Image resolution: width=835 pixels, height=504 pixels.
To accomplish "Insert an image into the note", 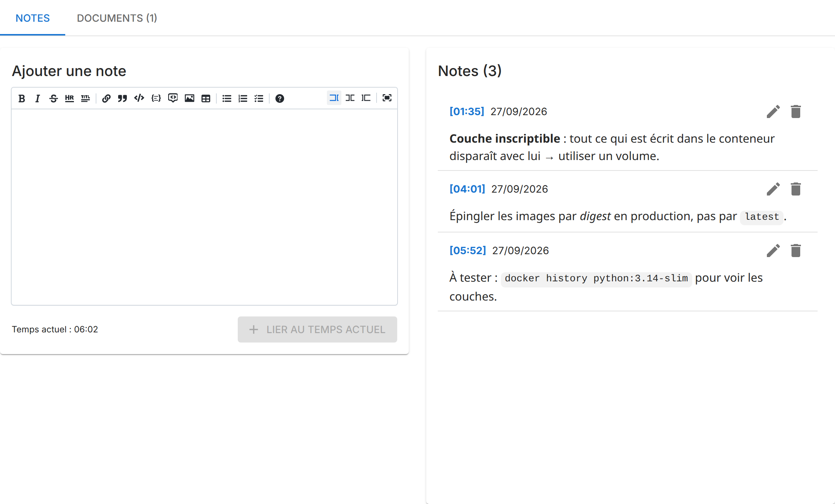I will 190,98.
